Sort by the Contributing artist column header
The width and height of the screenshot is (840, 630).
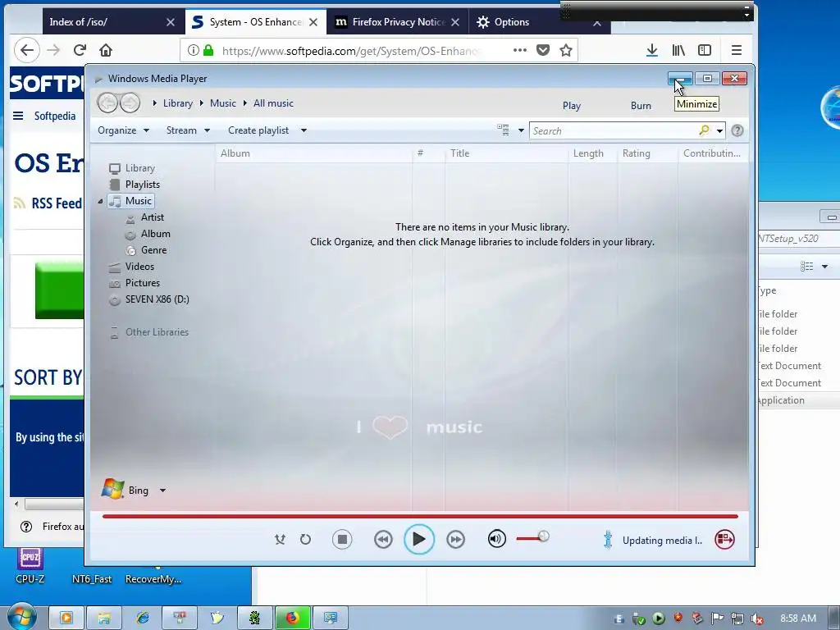click(713, 153)
